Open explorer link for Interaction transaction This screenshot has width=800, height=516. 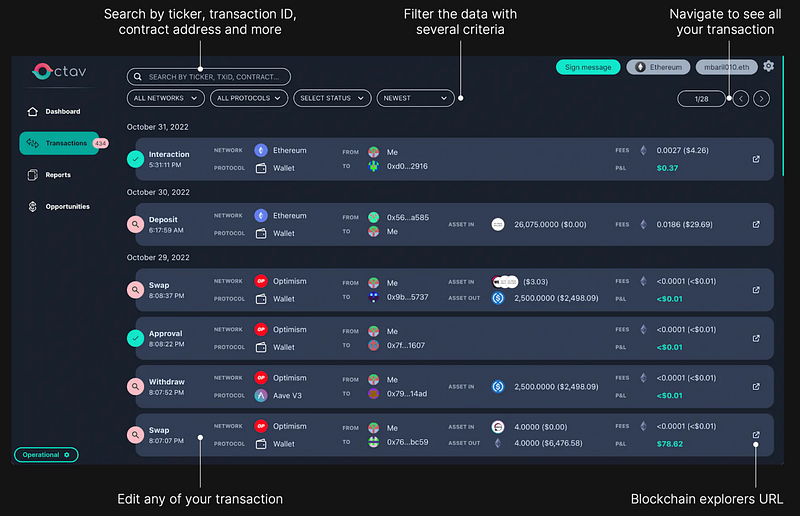[756, 158]
